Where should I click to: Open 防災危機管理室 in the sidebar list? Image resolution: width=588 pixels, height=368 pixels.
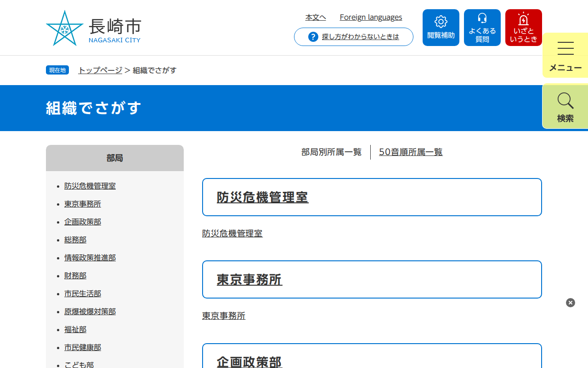90,186
